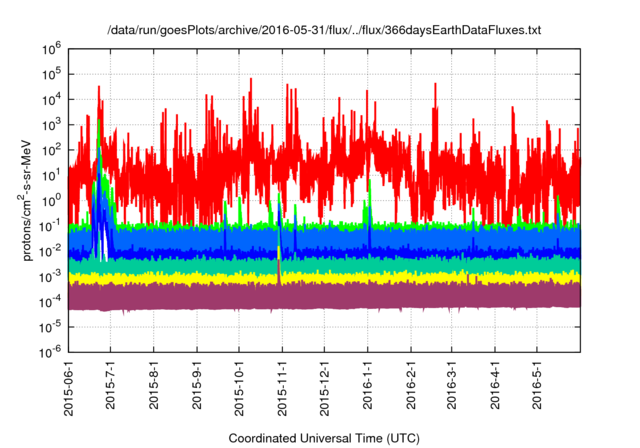Click the 10^1 y-axis tick label

[51, 176]
